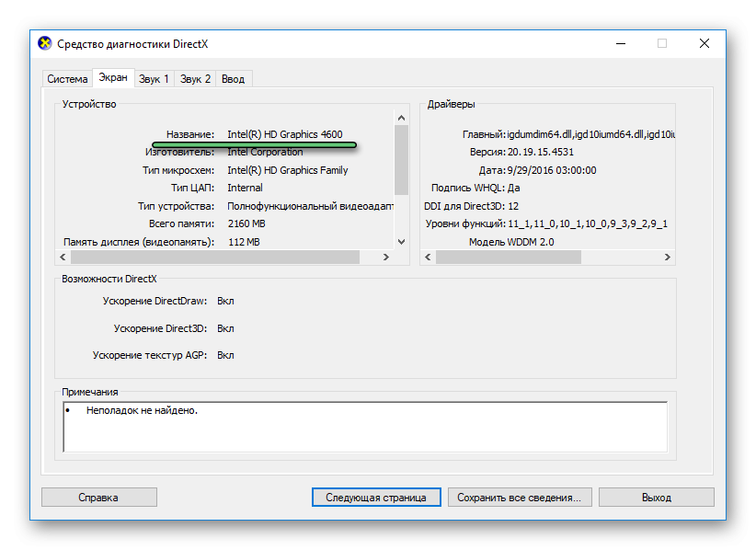Click the Подпись WHQL: Да text
The image size is (756, 550).
click(x=475, y=188)
